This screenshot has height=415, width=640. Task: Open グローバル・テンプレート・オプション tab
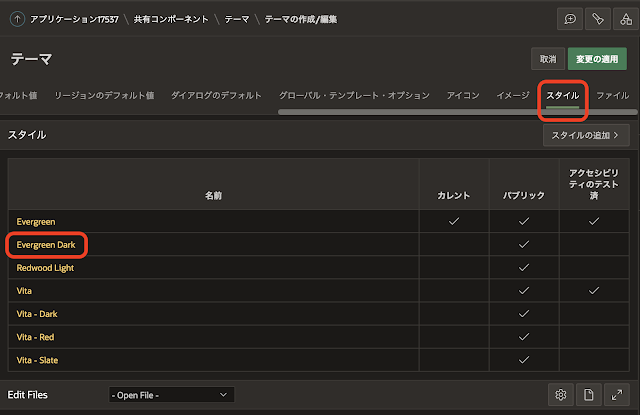[354, 95]
